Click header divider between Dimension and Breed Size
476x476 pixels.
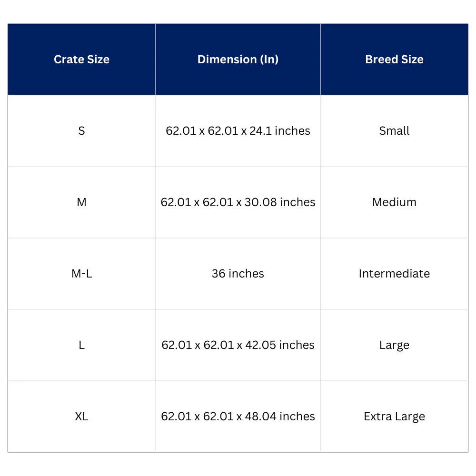[x=320, y=59]
